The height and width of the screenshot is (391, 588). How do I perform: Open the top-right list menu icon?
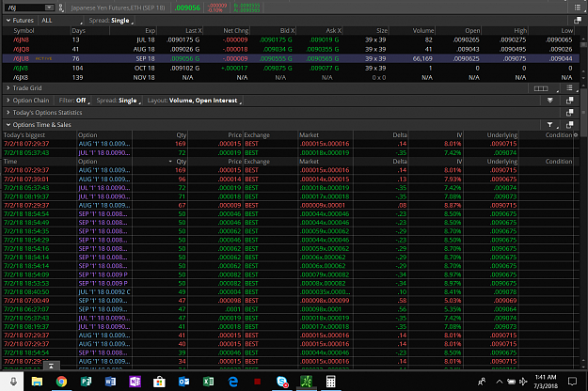(578, 8)
